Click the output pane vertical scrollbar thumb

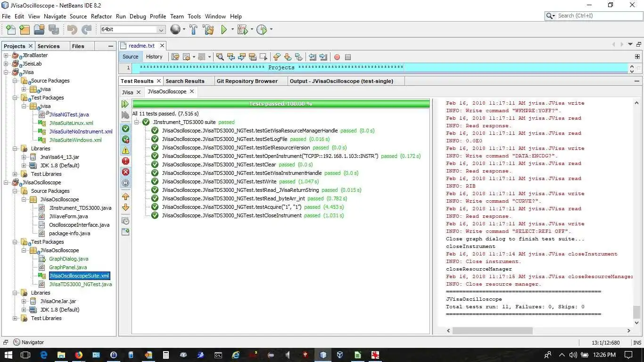click(x=636, y=312)
